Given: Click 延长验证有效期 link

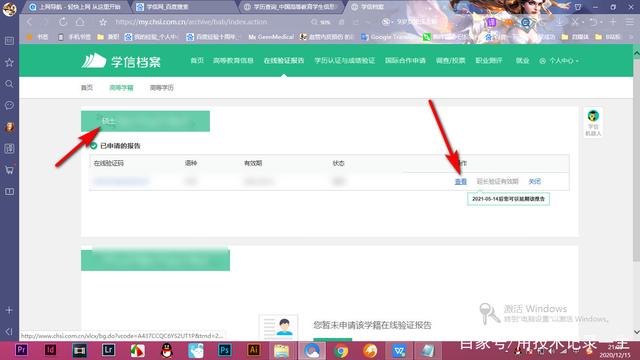Looking at the screenshot, I should point(498,181).
